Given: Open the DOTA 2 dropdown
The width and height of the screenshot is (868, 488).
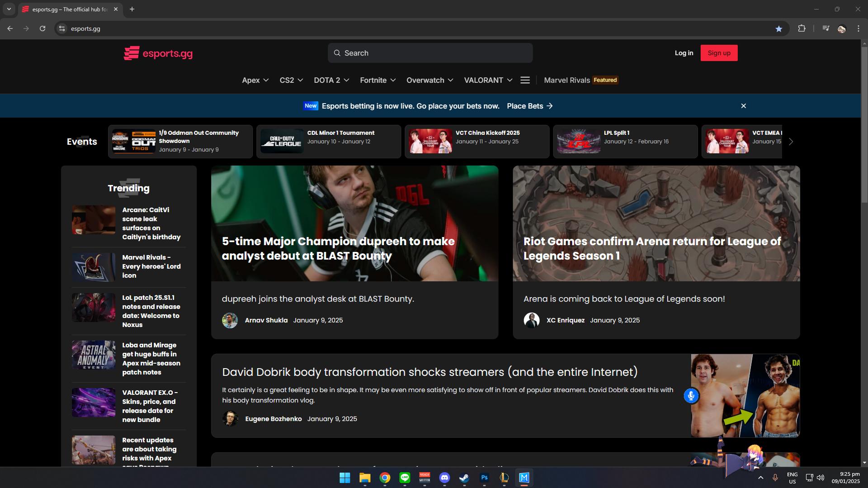Looking at the screenshot, I should [x=331, y=80].
